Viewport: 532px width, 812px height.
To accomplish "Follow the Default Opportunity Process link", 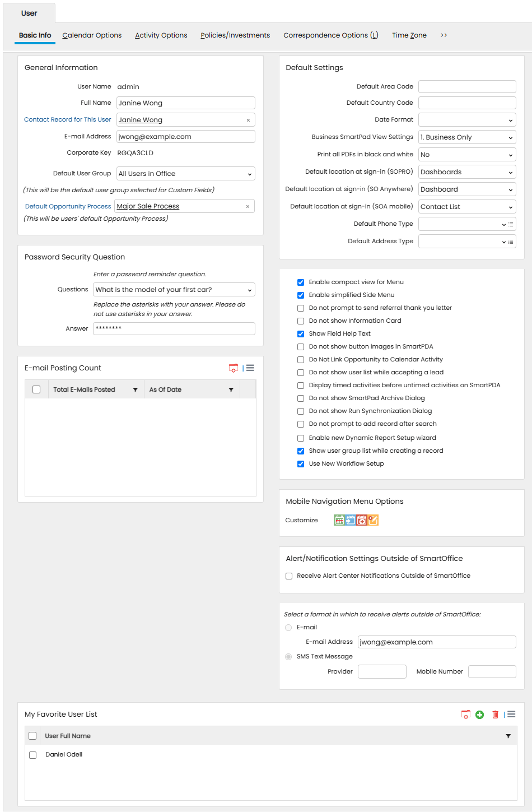I will 68,206.
